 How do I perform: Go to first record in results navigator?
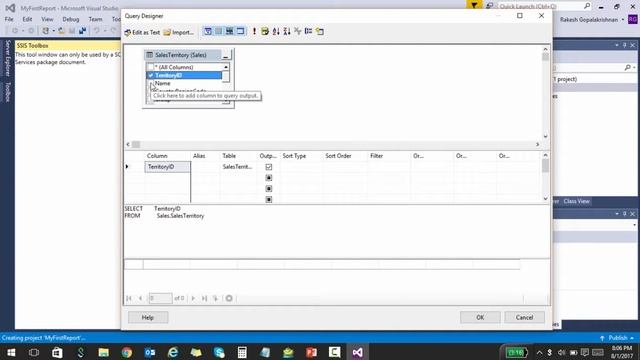click(129, 298)
